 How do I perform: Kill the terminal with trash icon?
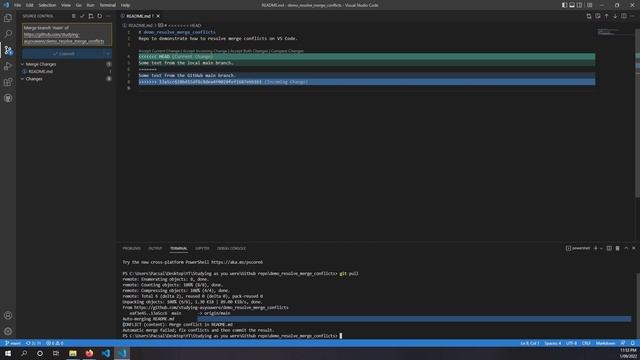[618, 248]
